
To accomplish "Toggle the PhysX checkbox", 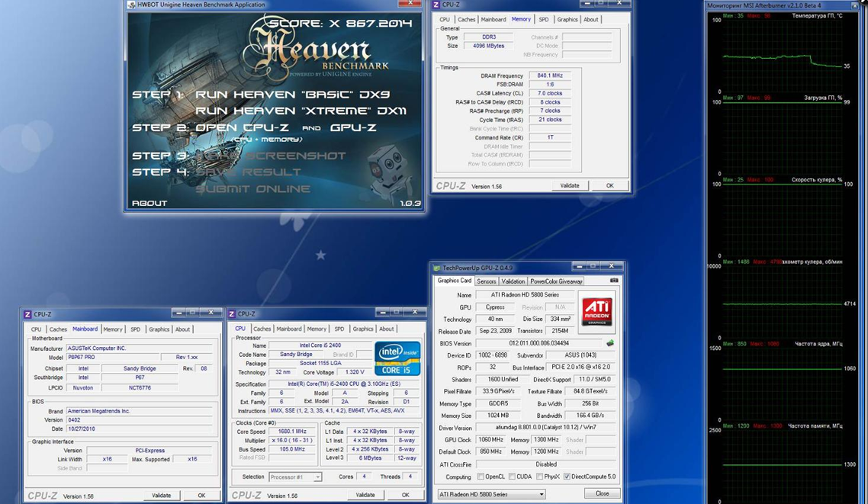I will [539, 477].
